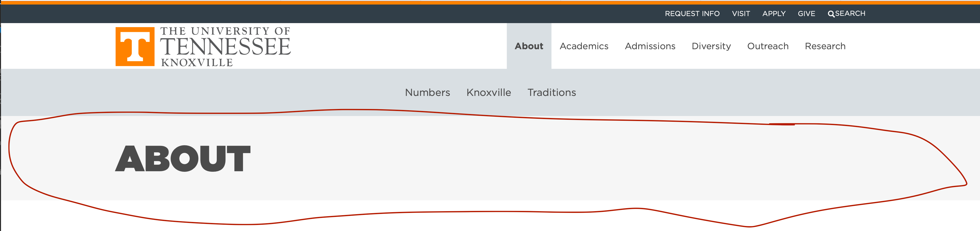The image size is (980, 231).
Task: Select the GIVE link
Action: click(807, 13)
